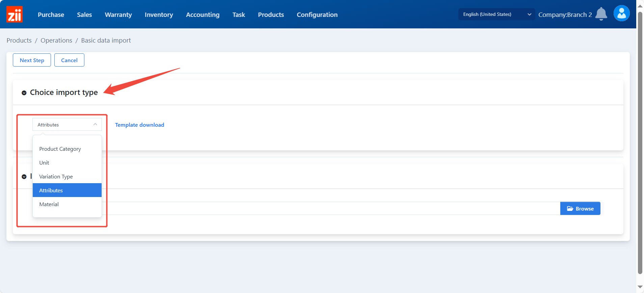Click the page scrollbar down arrow
Screen dimensions: 644x293
[640, 287]
